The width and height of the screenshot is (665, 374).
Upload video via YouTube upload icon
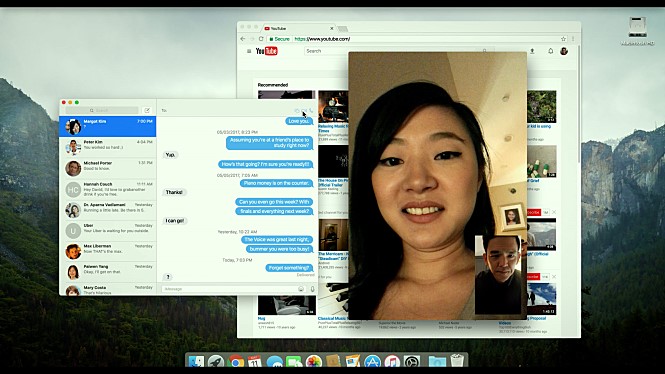(532, 51)
